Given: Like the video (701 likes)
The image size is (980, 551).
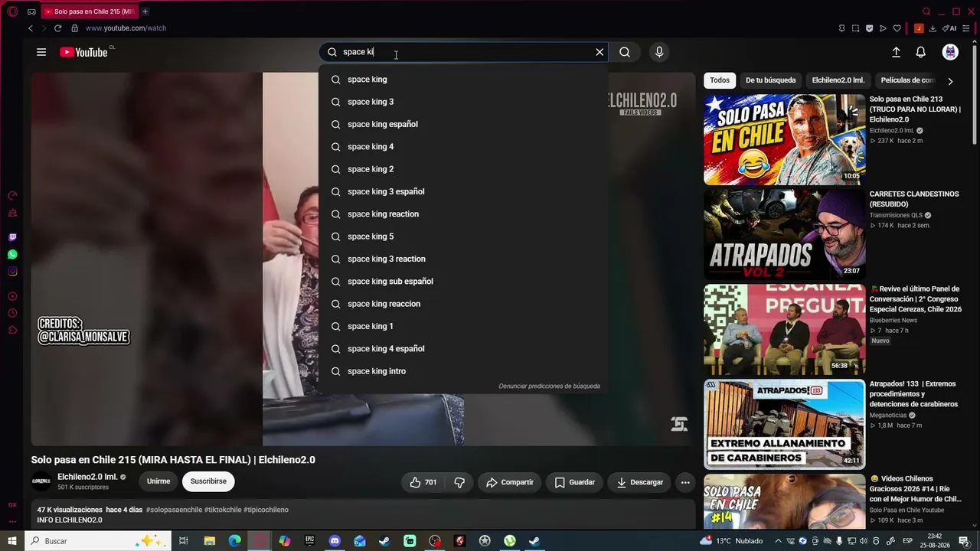Looking at the screenshot, I should pos(423,482).
